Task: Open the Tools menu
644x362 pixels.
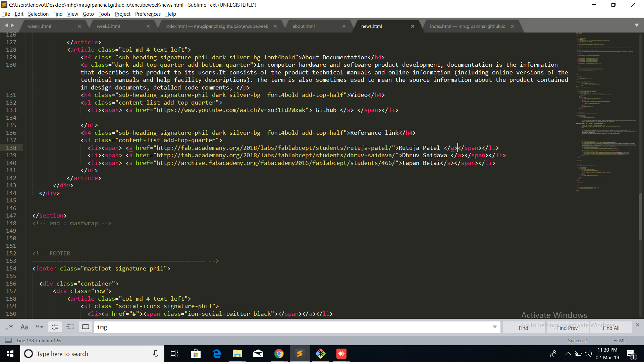Action: pos(104,14)
